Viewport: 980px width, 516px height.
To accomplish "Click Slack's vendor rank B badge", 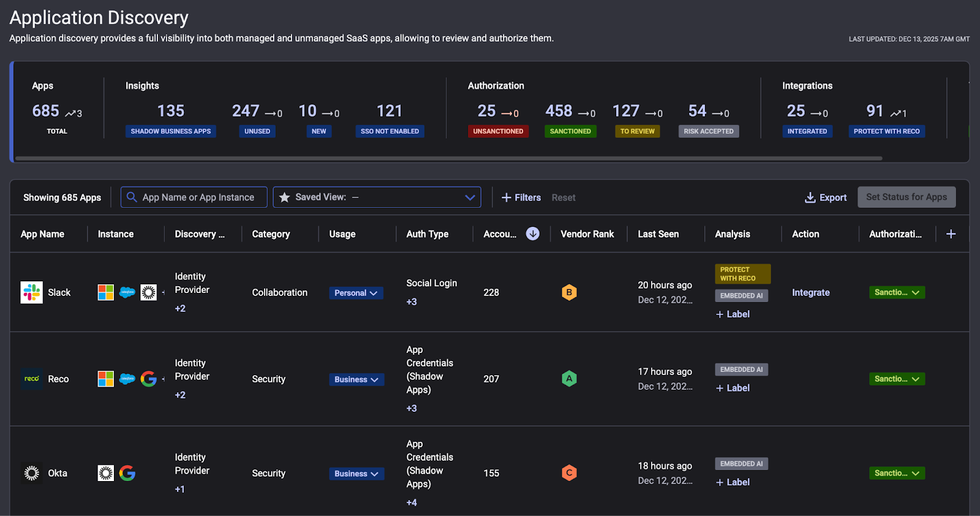I will coord(569,293).
